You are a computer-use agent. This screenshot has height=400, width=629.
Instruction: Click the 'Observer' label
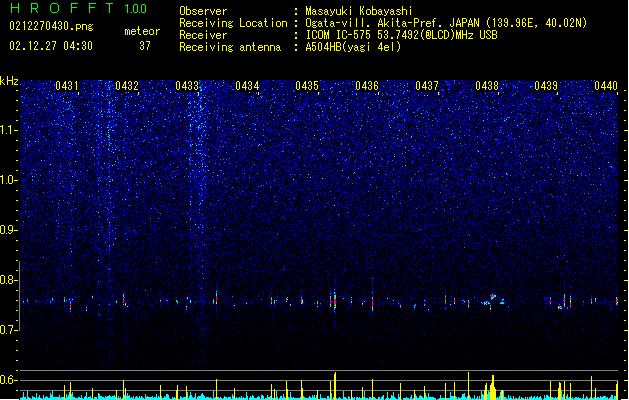(x=203, y=11)
